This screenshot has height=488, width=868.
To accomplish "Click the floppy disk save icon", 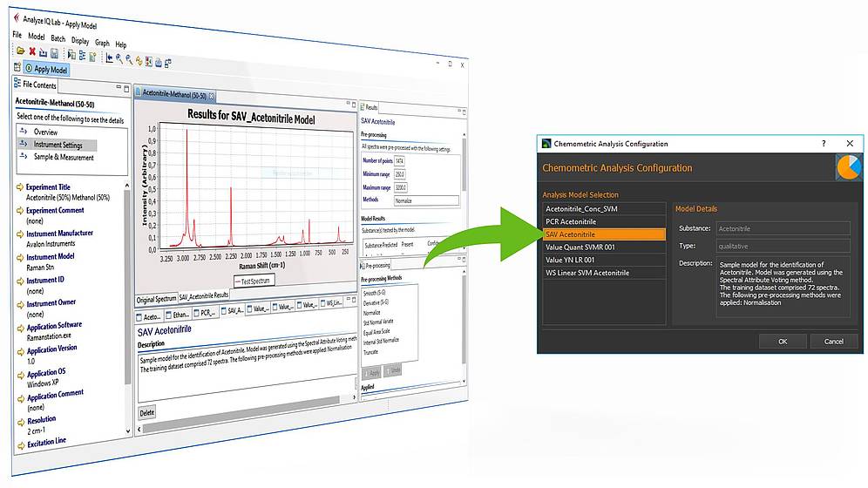I will 54,54.
